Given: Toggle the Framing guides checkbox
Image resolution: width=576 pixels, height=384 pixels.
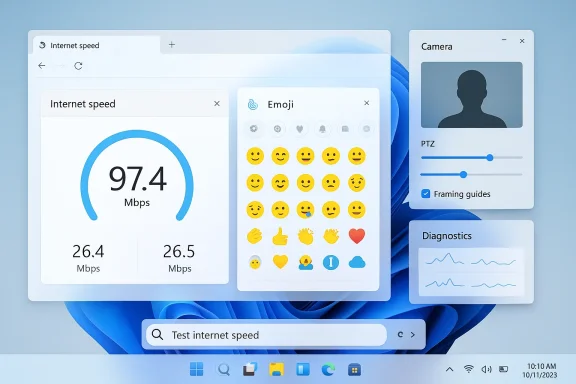Looking at the screenshot, I should pos(426,194).
